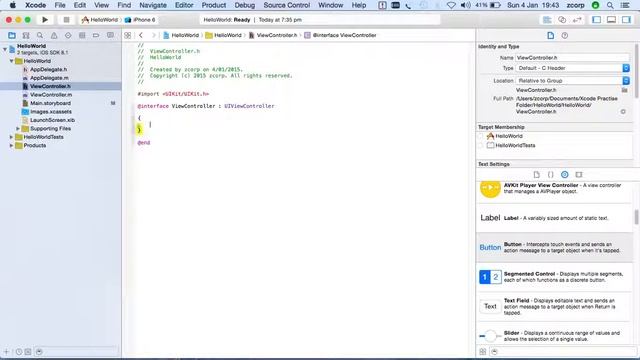Toggle the Navigator pane visibility

point(596,20)
